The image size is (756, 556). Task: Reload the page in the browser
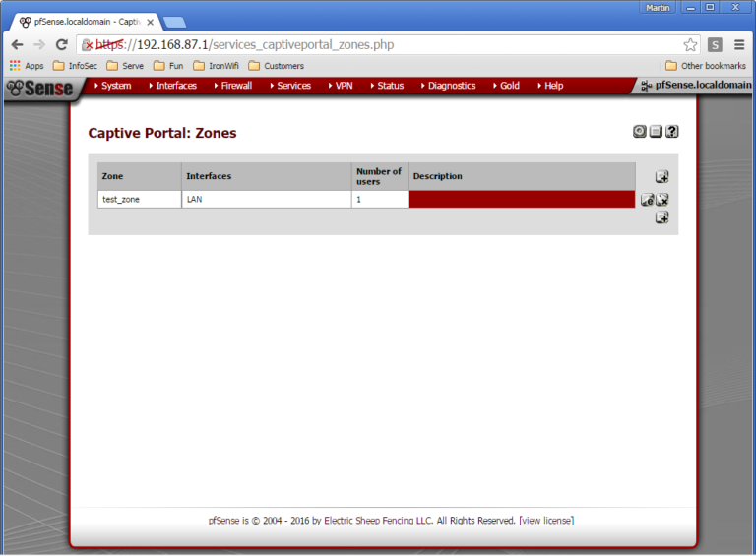(x=62, y=44)
